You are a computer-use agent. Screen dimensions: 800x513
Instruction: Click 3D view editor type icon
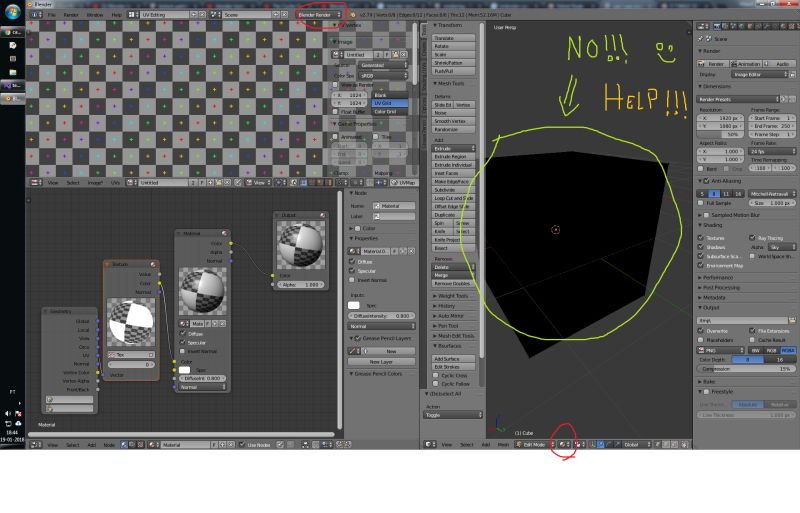pyautogui.click(x=430, y=445)
